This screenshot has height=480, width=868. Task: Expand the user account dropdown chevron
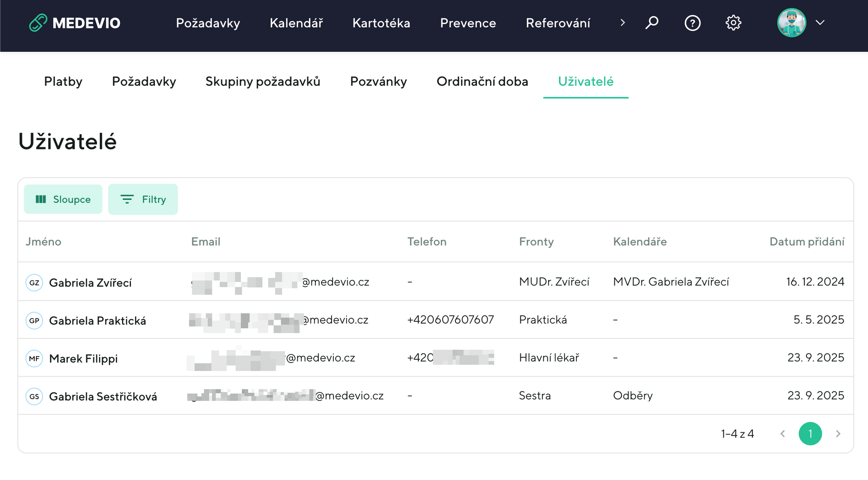tap(820, 23)
